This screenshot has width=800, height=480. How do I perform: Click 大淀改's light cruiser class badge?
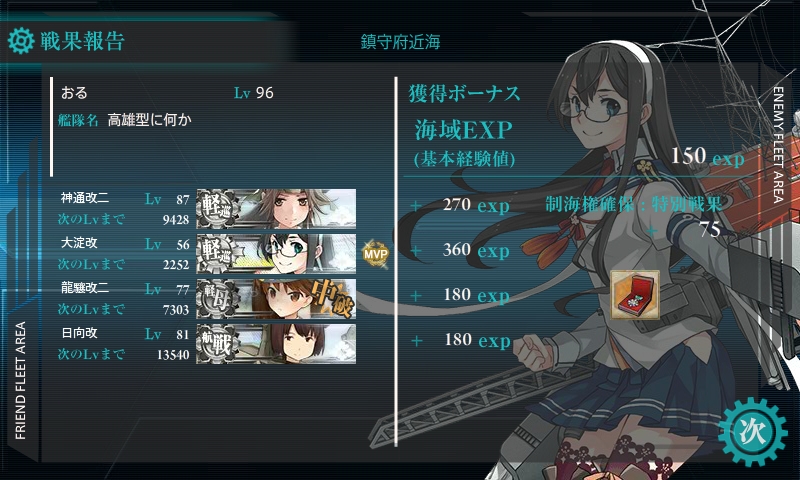217,254
